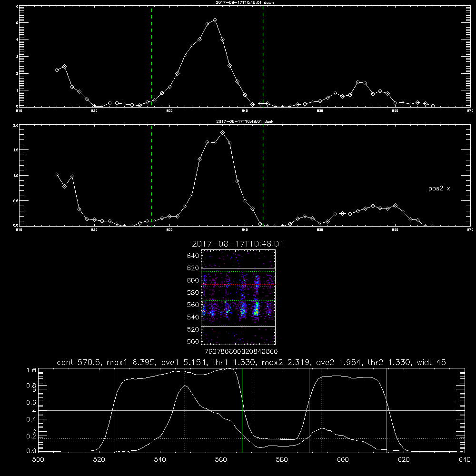This screenshot has height=476, width=476.
Task: Click the solid green line near 525
Action: point(115,410)
